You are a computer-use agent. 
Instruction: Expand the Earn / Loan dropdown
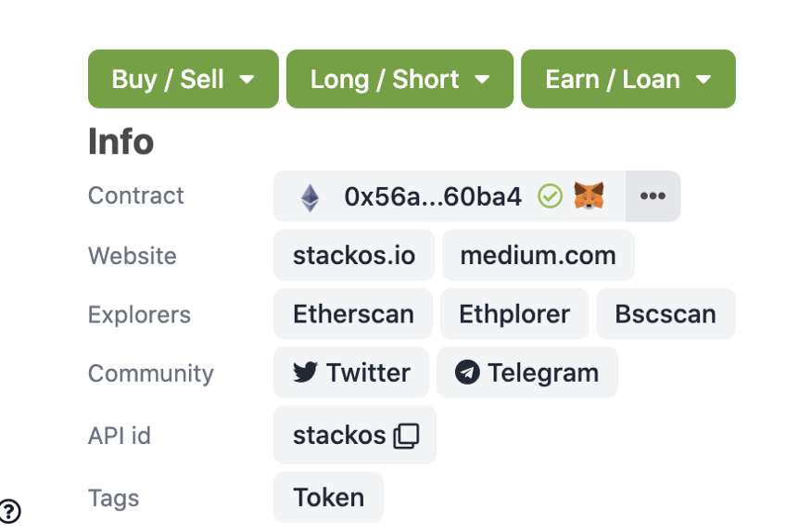coord(627,79)
